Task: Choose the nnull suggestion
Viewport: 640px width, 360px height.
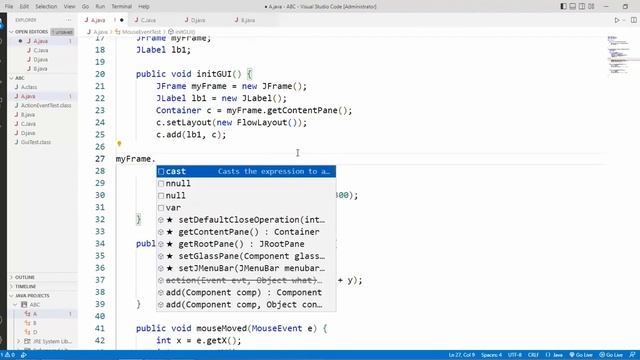Action: tap(246, 183)
